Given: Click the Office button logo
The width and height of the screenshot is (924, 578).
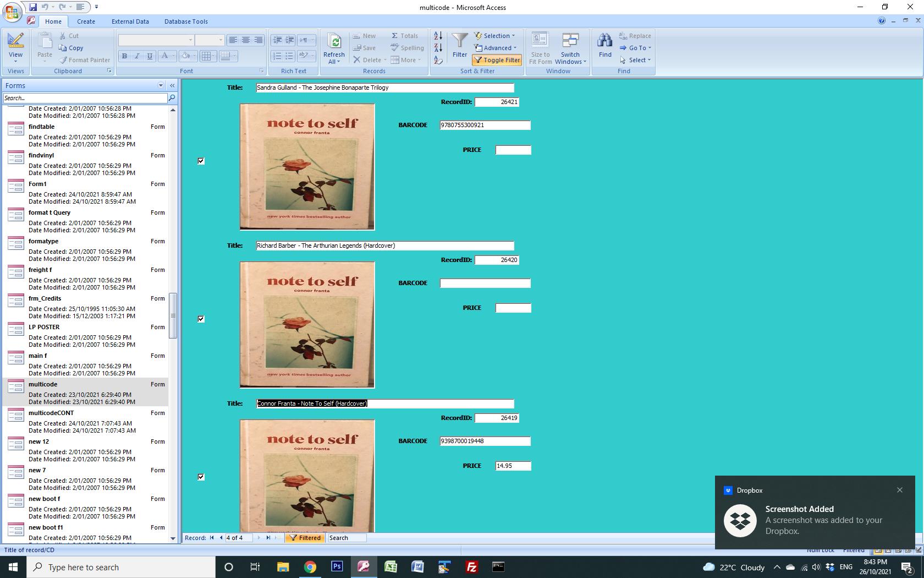Looking at the screenshot, I should 12,12.
